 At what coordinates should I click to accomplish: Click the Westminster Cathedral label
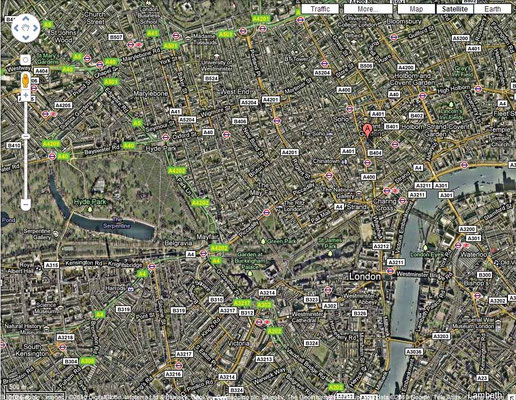pyautogui.click(x=306, y=317)
